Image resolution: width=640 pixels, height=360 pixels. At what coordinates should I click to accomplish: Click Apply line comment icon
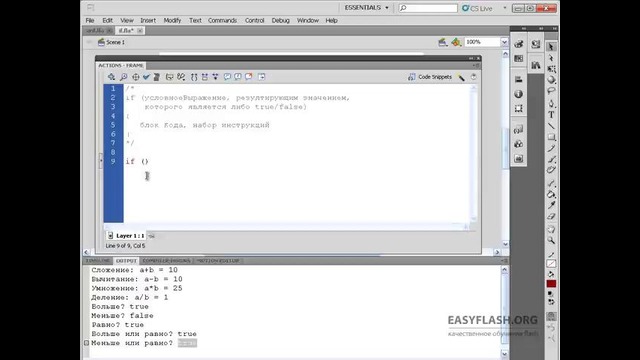tap(238, 77)
